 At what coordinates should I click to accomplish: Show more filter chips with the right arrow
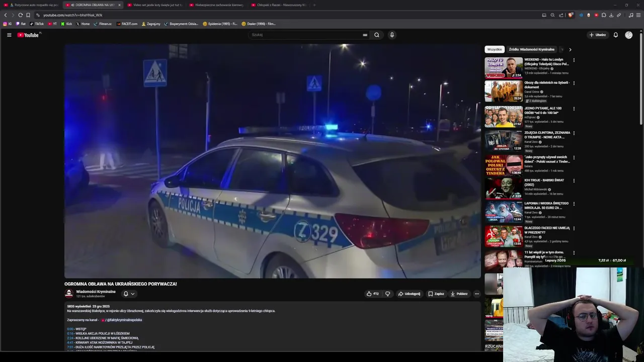click(x=570, y=49)
